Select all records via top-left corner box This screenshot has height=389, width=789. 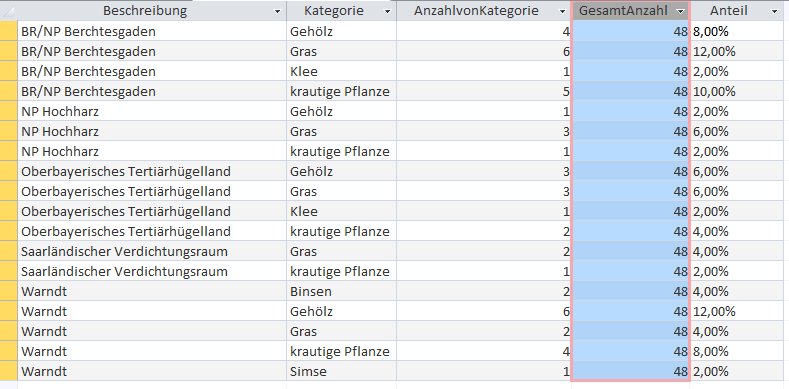[x=9, y=11]
